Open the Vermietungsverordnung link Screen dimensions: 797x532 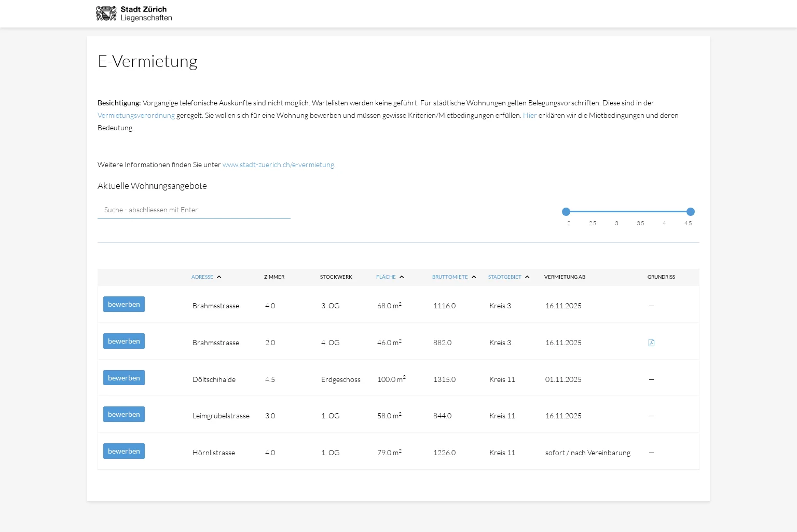(x=136, y=115)
